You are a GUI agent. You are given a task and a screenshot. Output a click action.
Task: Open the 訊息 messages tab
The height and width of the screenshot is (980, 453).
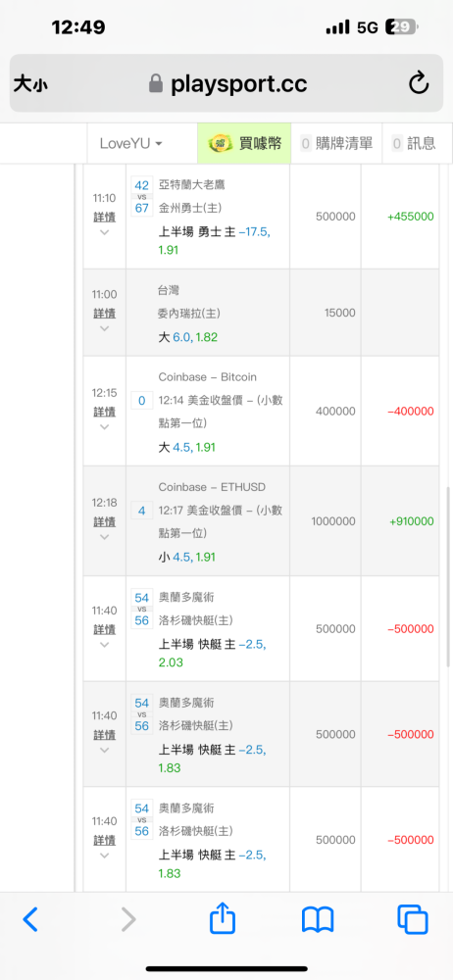point(414,143)
